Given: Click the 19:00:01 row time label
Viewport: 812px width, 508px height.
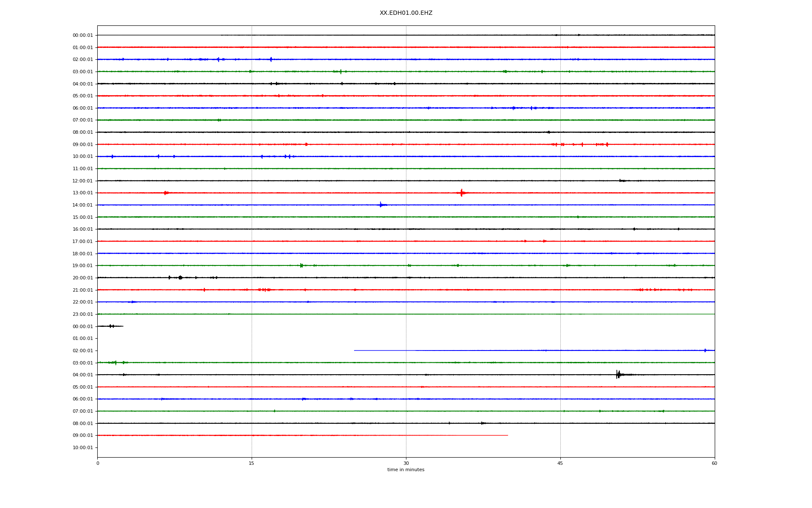Looking at the screenshot, I should point(82,266).
